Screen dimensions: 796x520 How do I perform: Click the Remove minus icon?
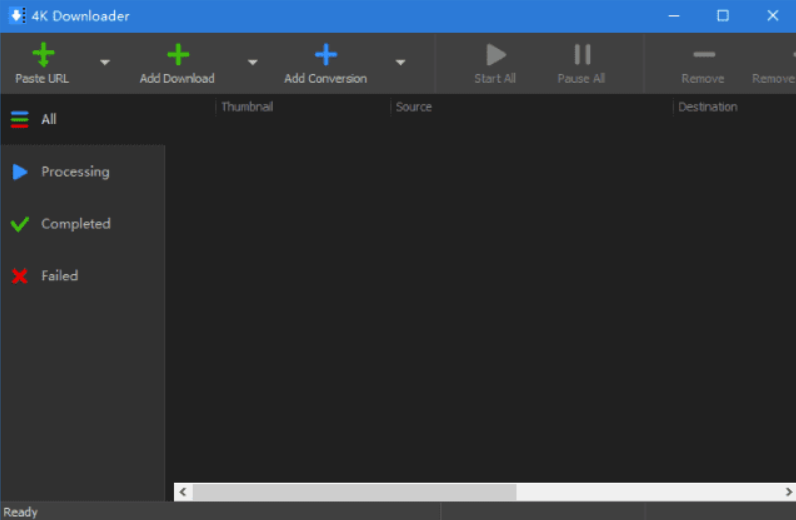pyautogui.click(x=703, y=55)
